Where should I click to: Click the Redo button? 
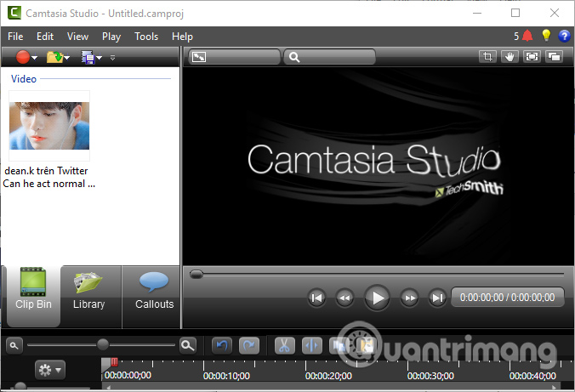point(249,345)
